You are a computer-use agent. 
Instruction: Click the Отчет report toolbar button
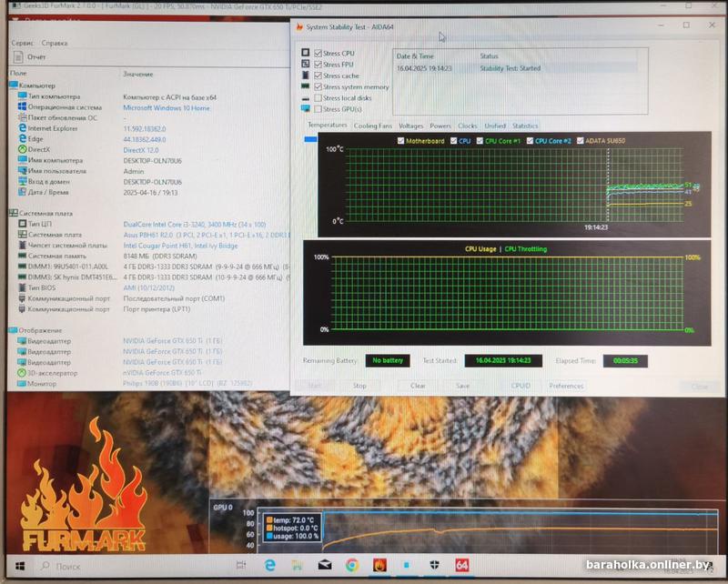click(30, 57)
